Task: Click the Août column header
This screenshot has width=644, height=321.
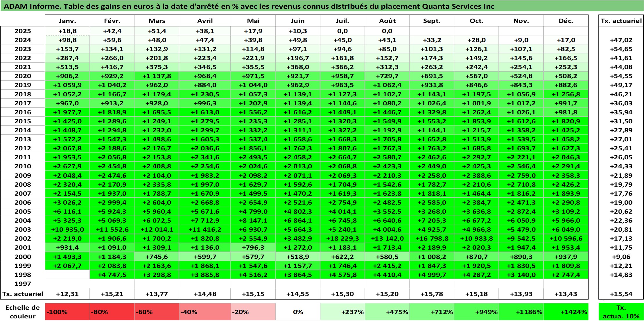Action: pyautogui.click(x=387, y=21)
